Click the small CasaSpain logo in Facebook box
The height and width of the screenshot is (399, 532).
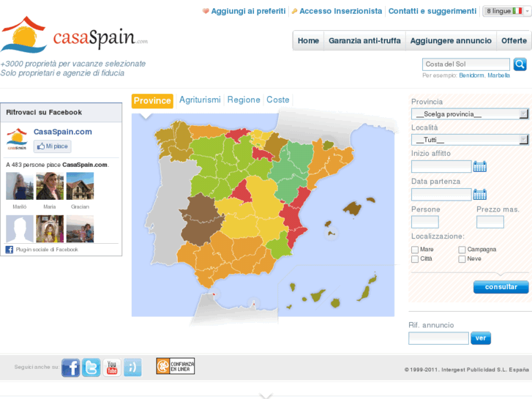pos(17,139)
